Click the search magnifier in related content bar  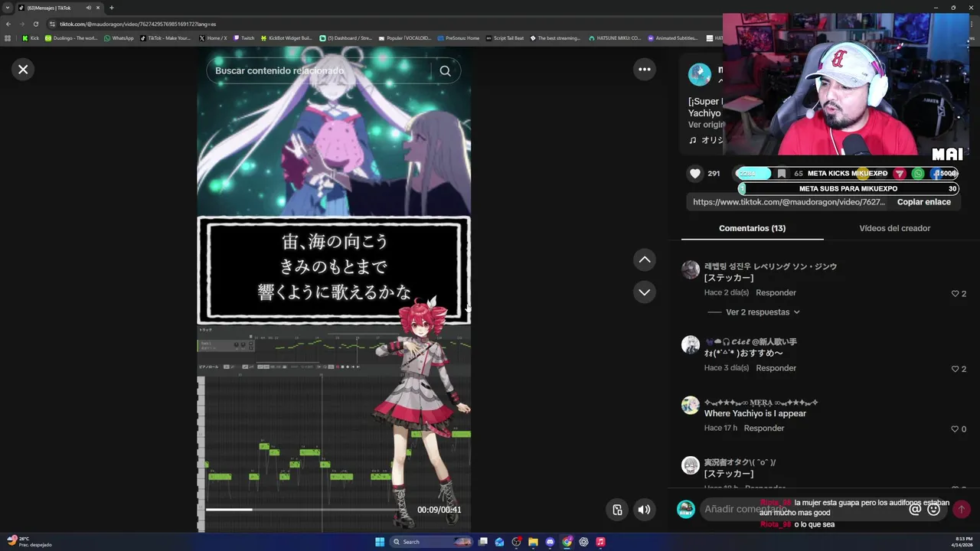pos(445,70)
